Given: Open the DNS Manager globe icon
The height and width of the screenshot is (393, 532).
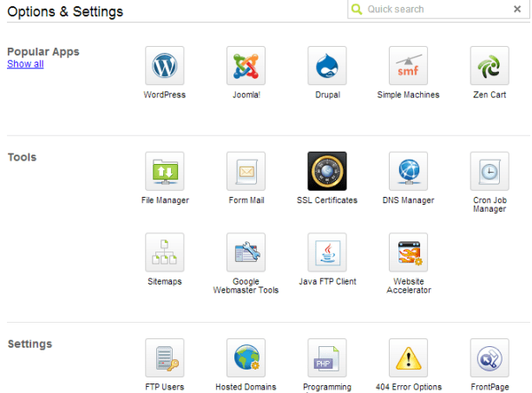Looking at the screenshot, I should click(x=408, y=171).
